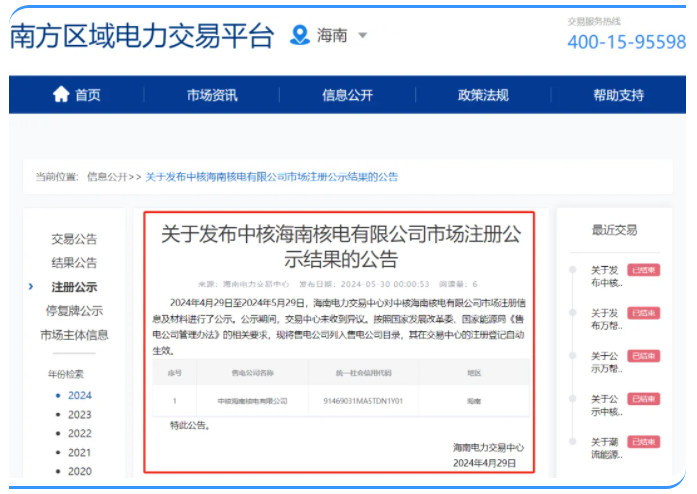Click timeline dot beside 关于公示中核..
Viewport: 697px width, 494px height.
pyautogui.click(x=573, y=398)
